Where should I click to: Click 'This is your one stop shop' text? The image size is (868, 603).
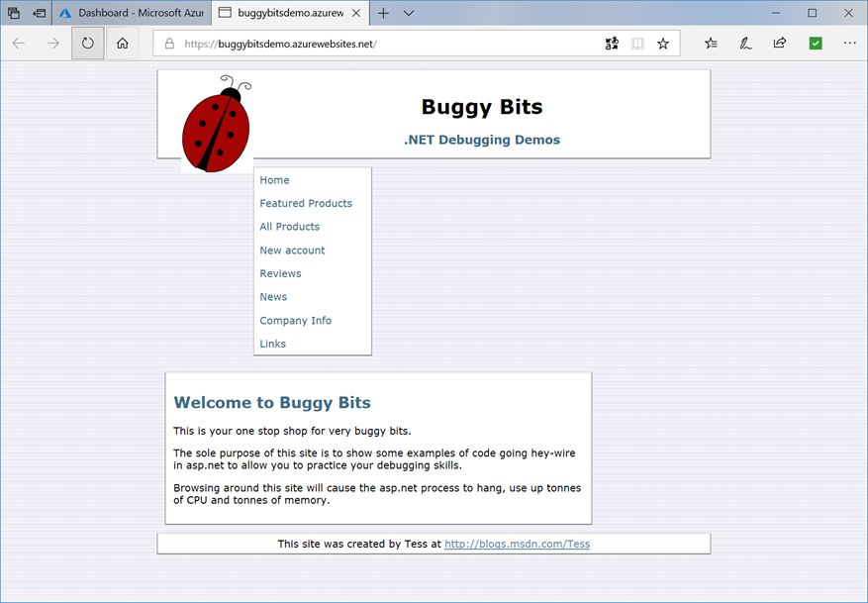point(292,431)
